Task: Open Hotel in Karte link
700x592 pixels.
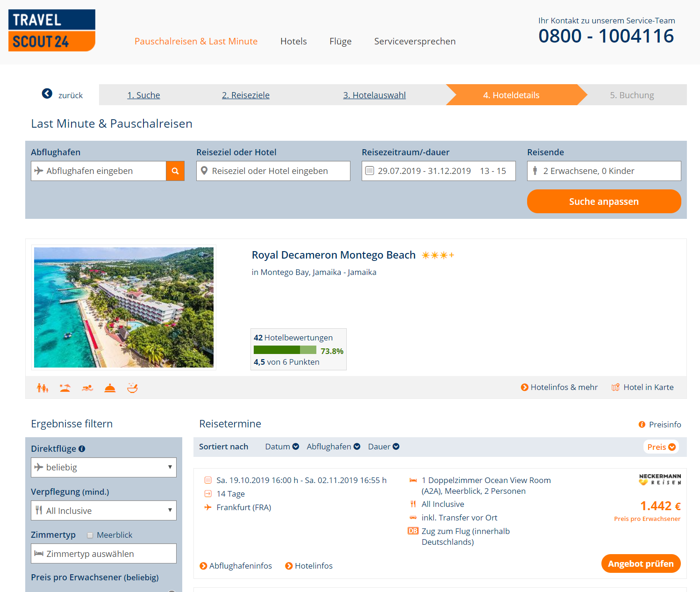Action: point(648,387)
